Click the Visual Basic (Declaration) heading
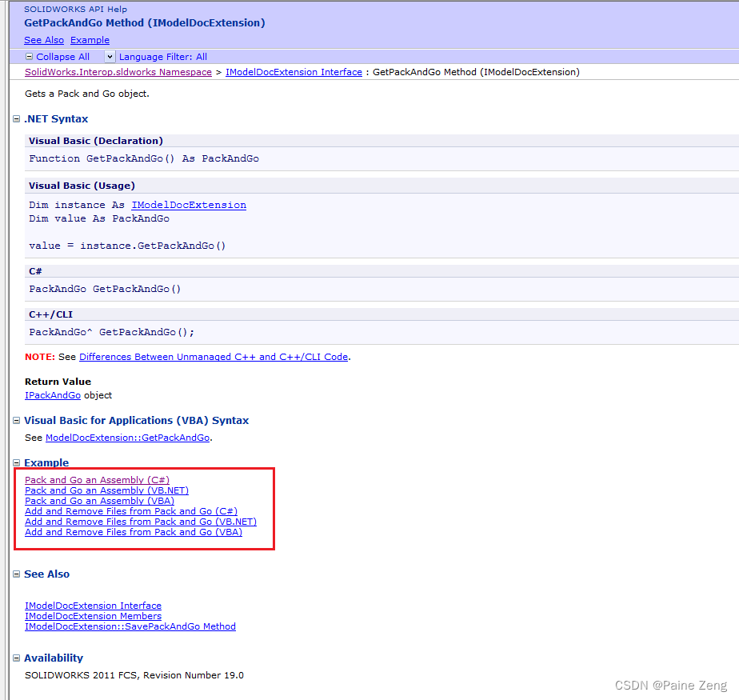The image size is (739, 700). [96, 141]
